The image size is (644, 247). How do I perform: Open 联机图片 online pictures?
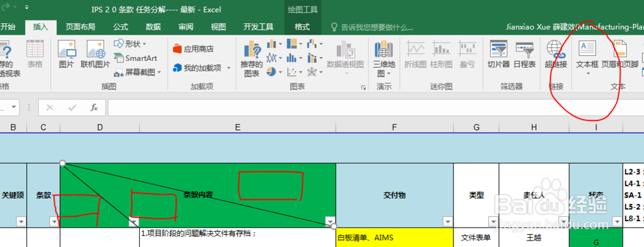tap(95, 54)
